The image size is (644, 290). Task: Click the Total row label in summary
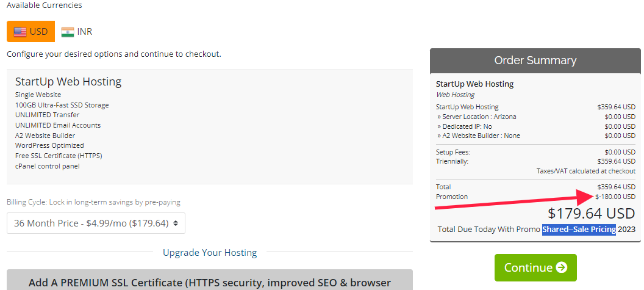pyautogui.click(x=443, y=187)
